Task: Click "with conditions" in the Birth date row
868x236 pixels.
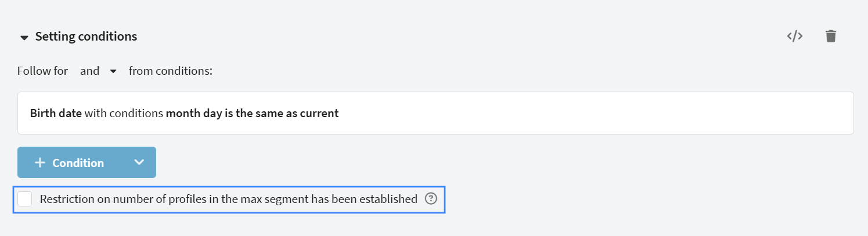Action: click(124, 113)
